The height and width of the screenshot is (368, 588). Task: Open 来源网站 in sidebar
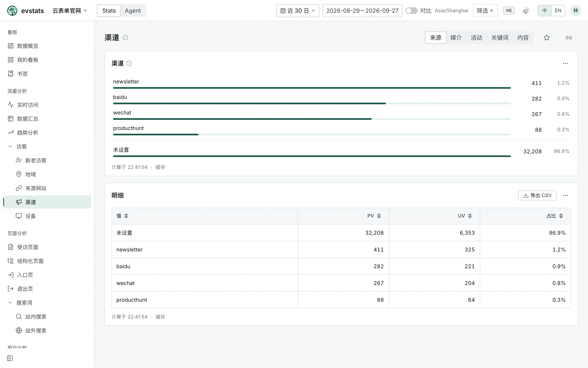point(47,188)
